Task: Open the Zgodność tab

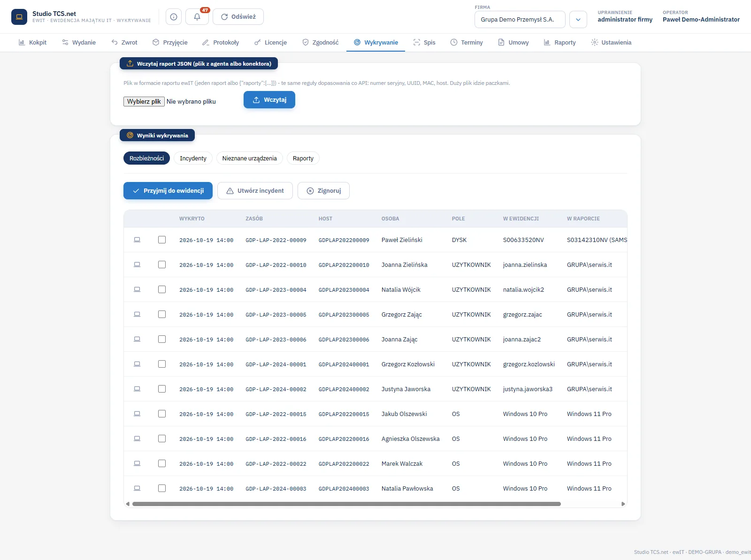Action: [x=320, y=42]
